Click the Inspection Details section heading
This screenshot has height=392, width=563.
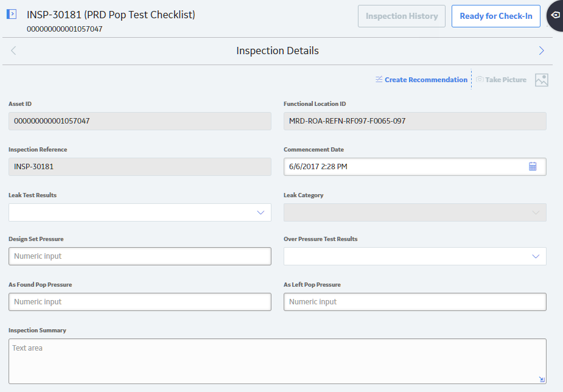tap(277, 51)
